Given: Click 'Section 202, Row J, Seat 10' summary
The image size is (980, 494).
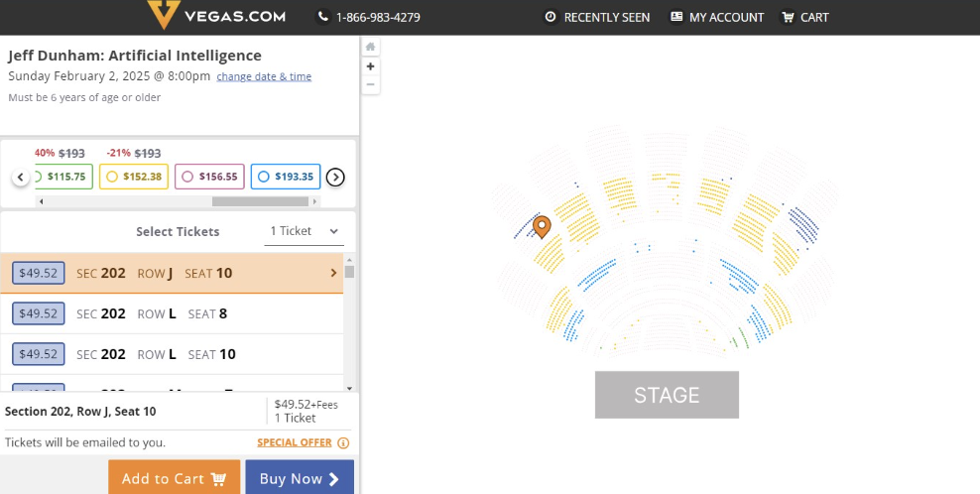Looking at the screenshot, I should coord(80,412).
